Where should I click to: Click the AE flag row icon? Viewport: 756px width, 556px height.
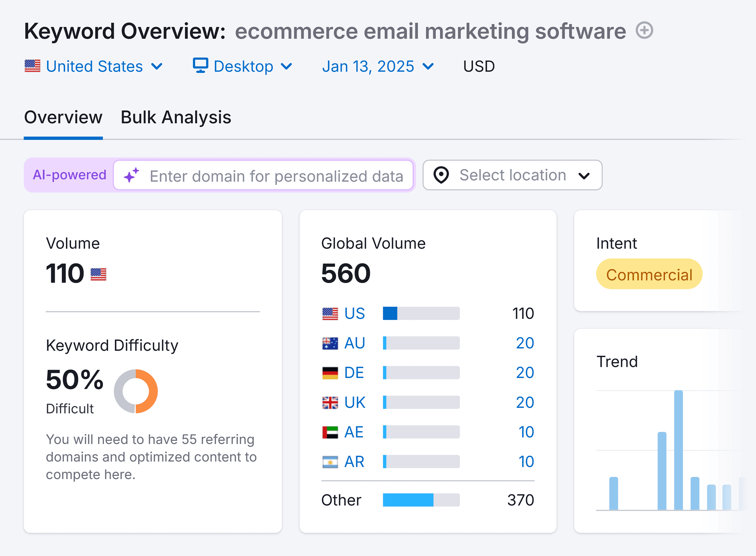tap(330, 432)
